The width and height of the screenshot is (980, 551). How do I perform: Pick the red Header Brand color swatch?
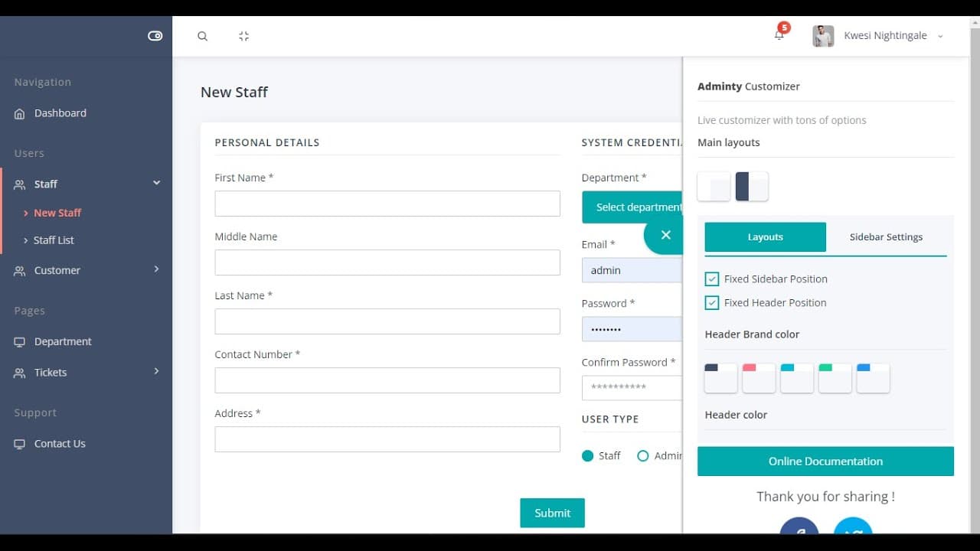(759, 377)
